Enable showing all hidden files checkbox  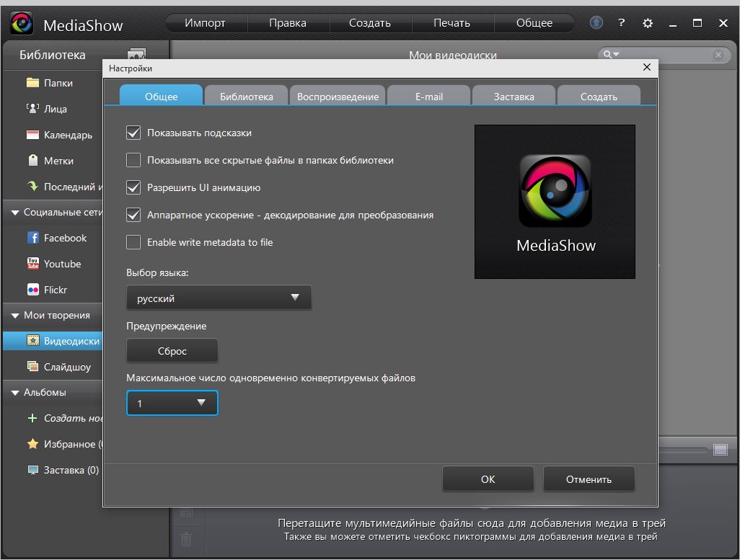133,161
